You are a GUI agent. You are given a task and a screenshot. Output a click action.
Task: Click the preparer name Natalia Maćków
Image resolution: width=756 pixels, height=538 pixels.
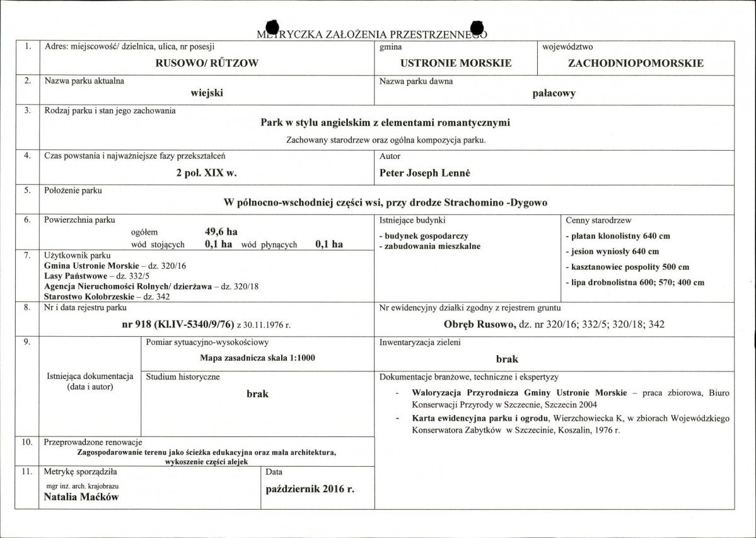tap(81, 497)
